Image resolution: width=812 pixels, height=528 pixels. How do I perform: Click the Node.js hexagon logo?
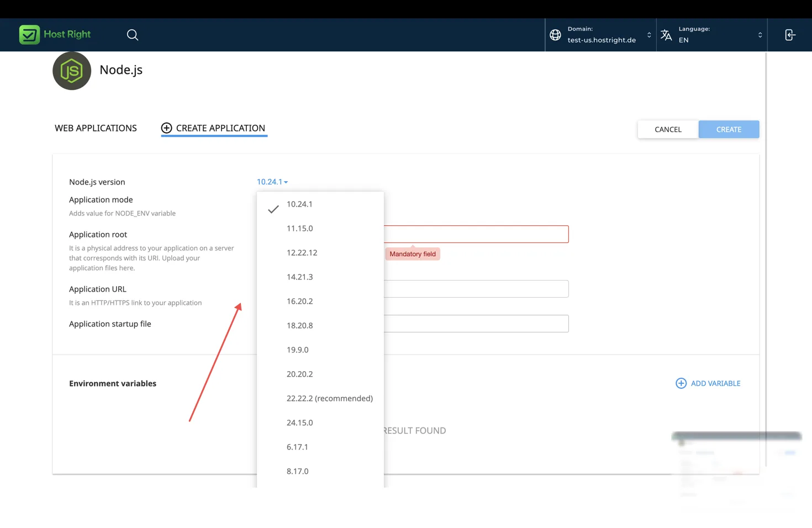72,71
